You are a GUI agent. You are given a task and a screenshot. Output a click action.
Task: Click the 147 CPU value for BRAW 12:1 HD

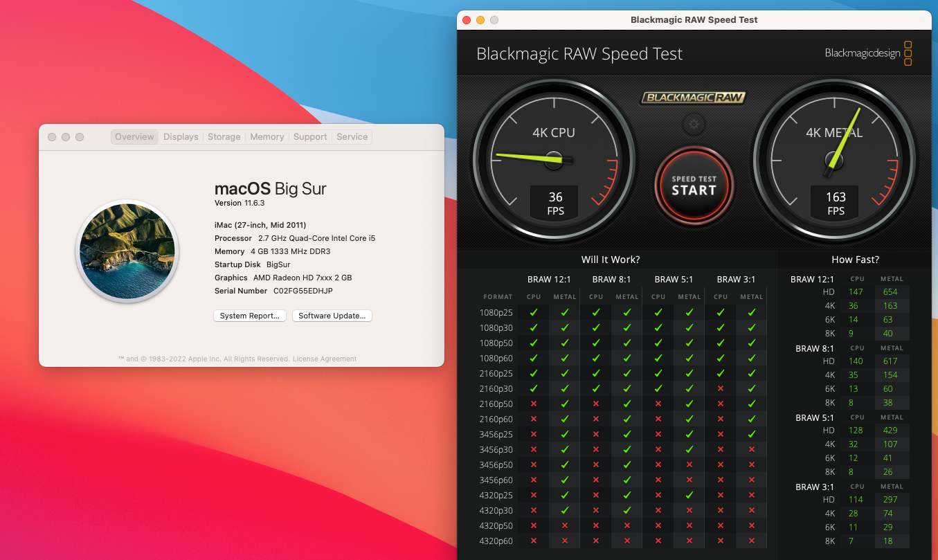[856, 292]
